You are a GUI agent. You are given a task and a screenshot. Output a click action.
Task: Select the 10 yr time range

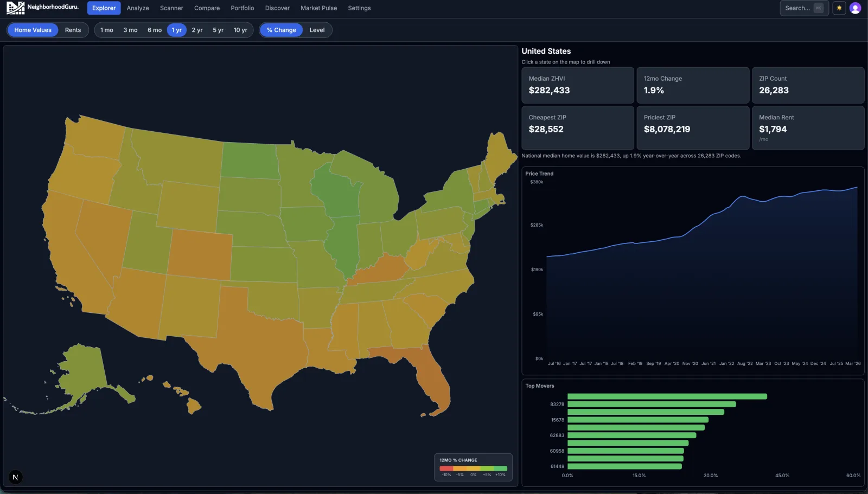[x=240, y=30]
